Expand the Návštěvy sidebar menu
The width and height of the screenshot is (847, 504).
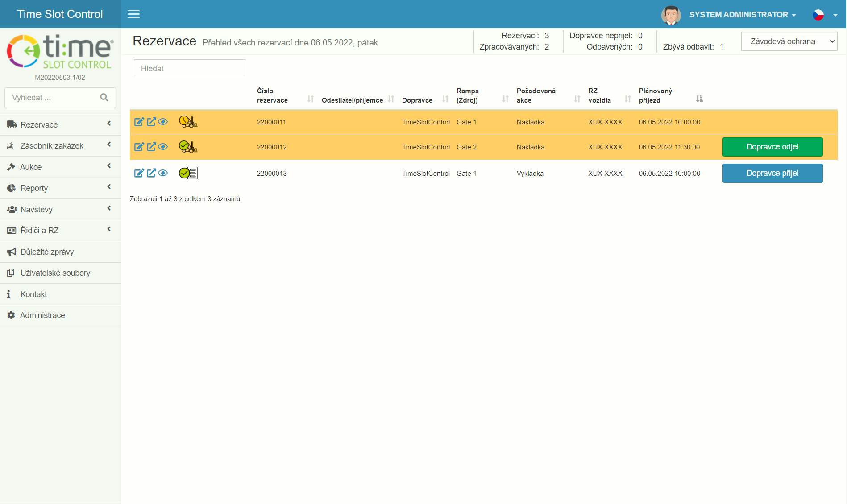tap(60, 210)
